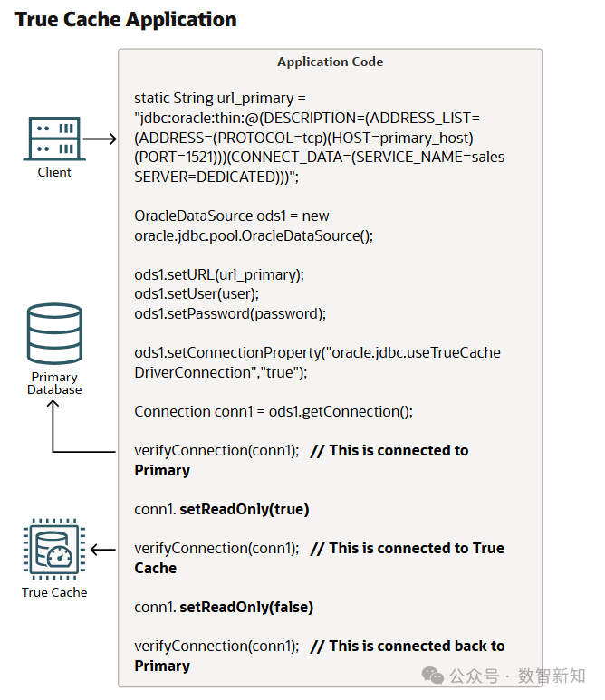Click the Primary Database label text

point(54,383)
